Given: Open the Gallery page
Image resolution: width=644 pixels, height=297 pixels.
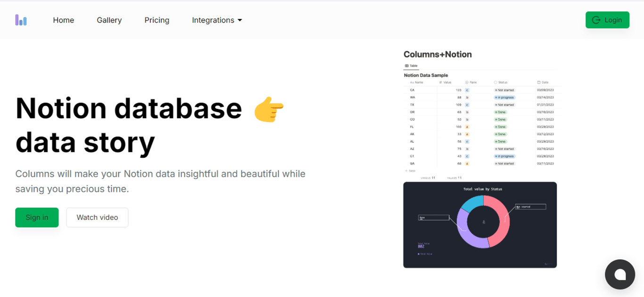Looking at the screenshot, I should click(x=109, y=20).
